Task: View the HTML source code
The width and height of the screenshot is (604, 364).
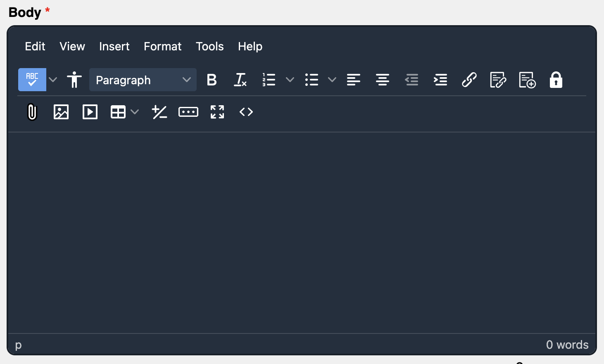Action: [246, 111]
